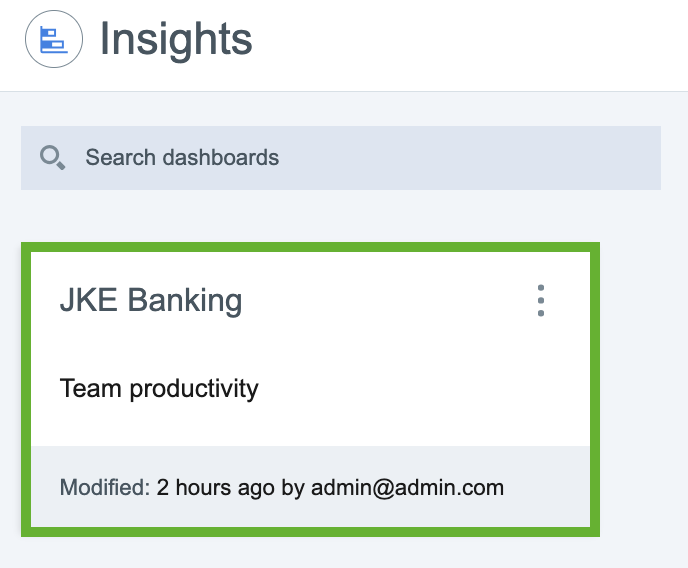Viewport: 688px width, 568px height.
Task: Click the word 'productivity' in card description
Action: coord(194,389)
